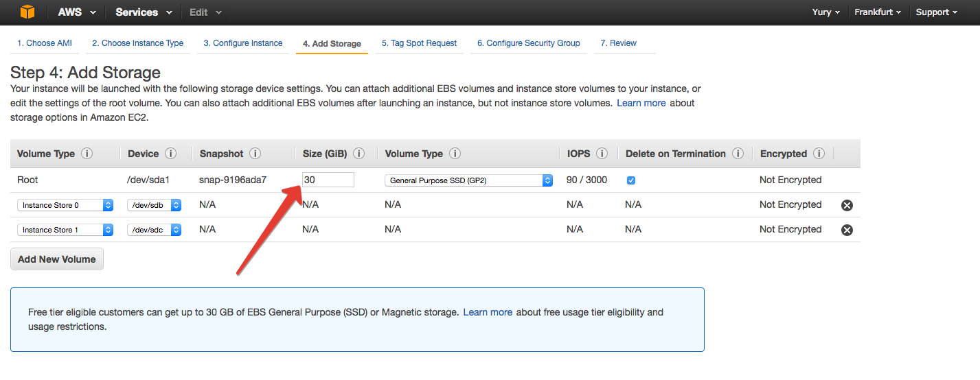980x380 pixels.
Task: Open the Frankfurt region menu
Action: coord(878,12)
